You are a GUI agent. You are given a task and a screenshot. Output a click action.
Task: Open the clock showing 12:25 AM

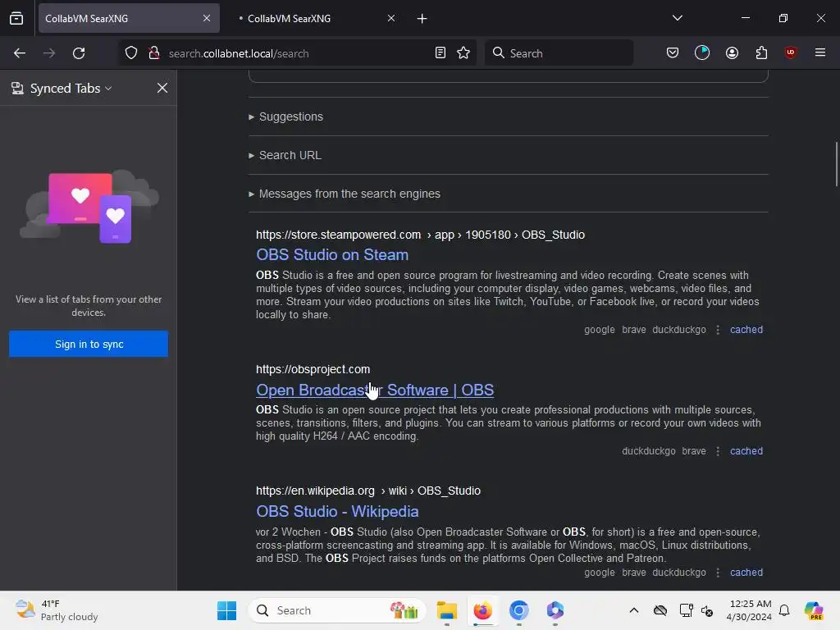750,610
